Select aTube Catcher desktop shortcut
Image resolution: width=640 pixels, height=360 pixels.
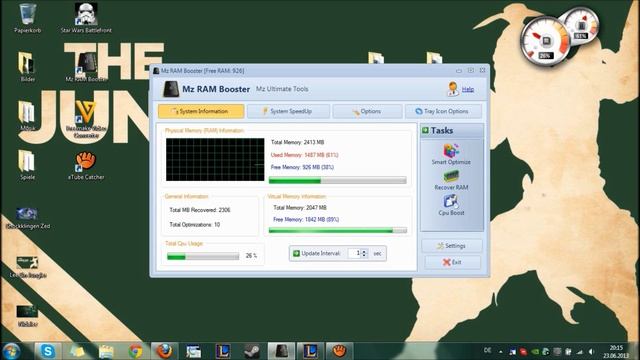[x=86, y=165]
